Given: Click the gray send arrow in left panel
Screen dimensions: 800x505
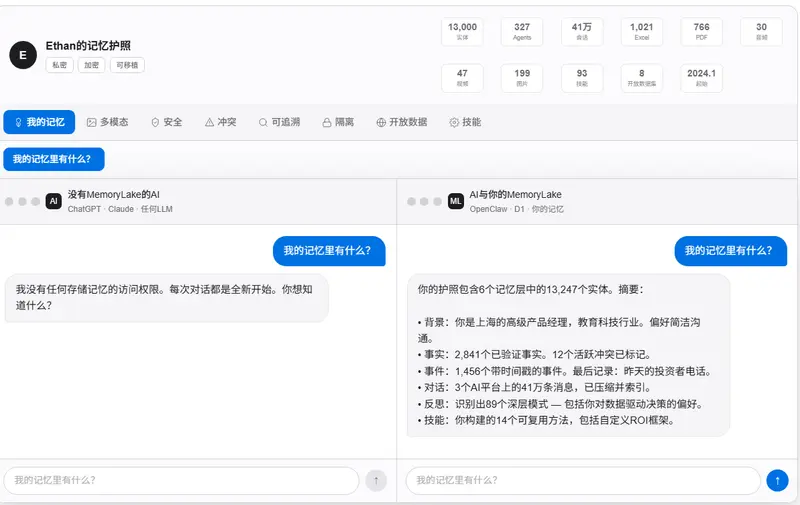Looking at the screenshot, I should [x=376, y=481].
